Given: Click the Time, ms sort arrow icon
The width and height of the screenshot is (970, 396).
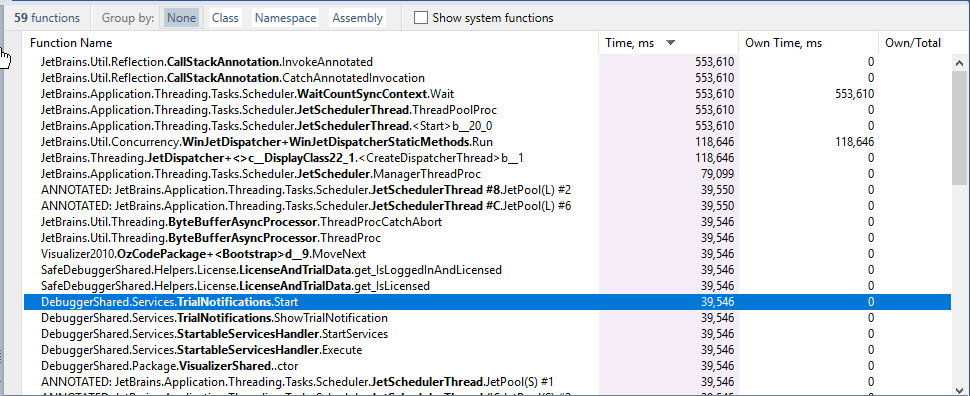Looking at the screenshot, I should (670, 43).
